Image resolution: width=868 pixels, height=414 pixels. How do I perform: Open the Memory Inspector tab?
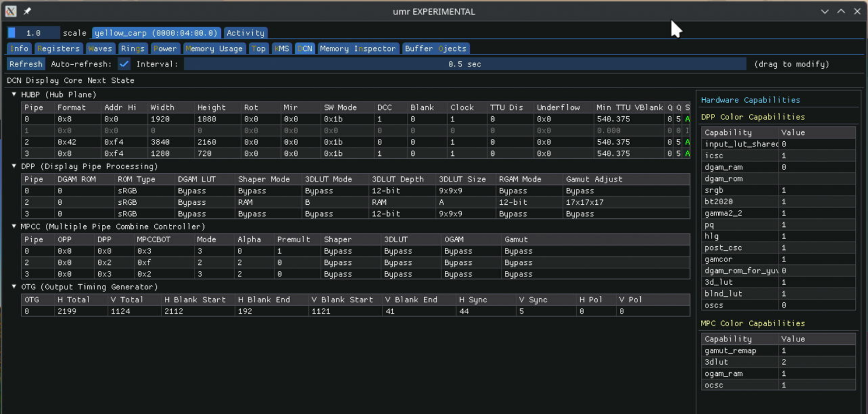(x=358, y=49)
